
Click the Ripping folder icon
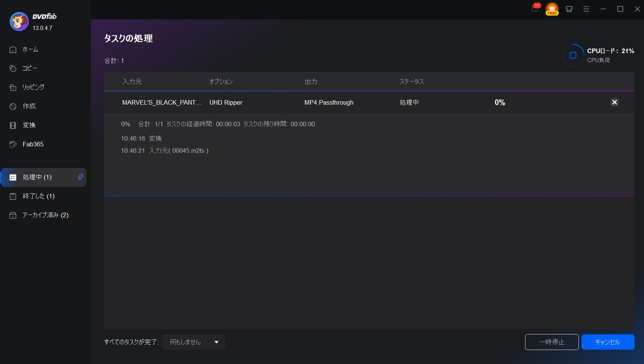(x=13, y=88)
